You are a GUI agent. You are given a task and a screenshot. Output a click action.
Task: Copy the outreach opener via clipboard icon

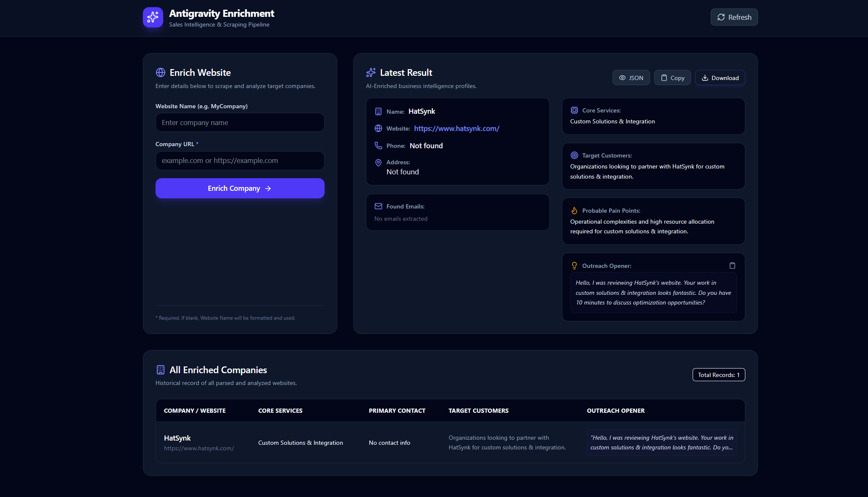click(732, 266)
